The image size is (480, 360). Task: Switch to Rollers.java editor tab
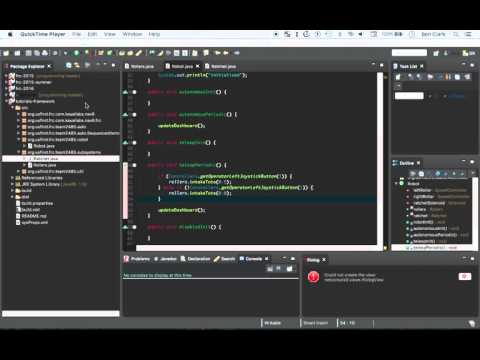pyautogui.click(x=139, y=66)
